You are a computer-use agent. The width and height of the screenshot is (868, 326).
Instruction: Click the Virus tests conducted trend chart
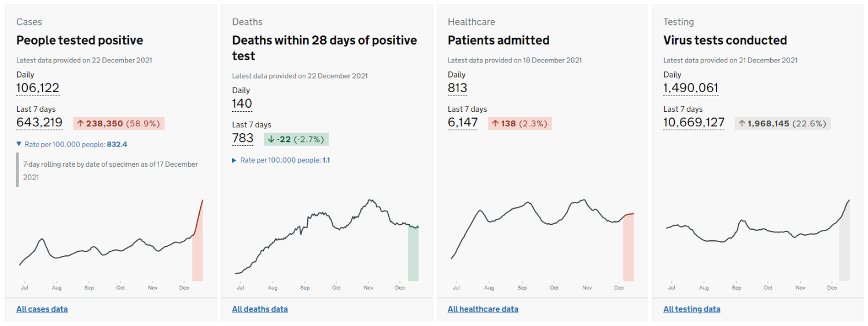(x=757, y=243)
